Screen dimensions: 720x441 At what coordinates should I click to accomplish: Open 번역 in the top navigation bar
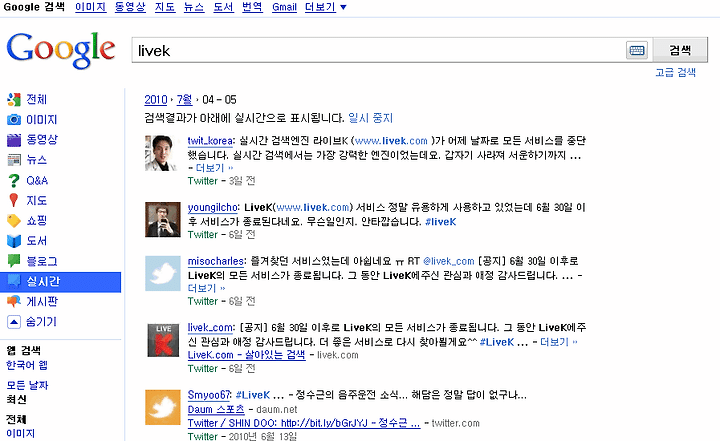tap(252, 7)
